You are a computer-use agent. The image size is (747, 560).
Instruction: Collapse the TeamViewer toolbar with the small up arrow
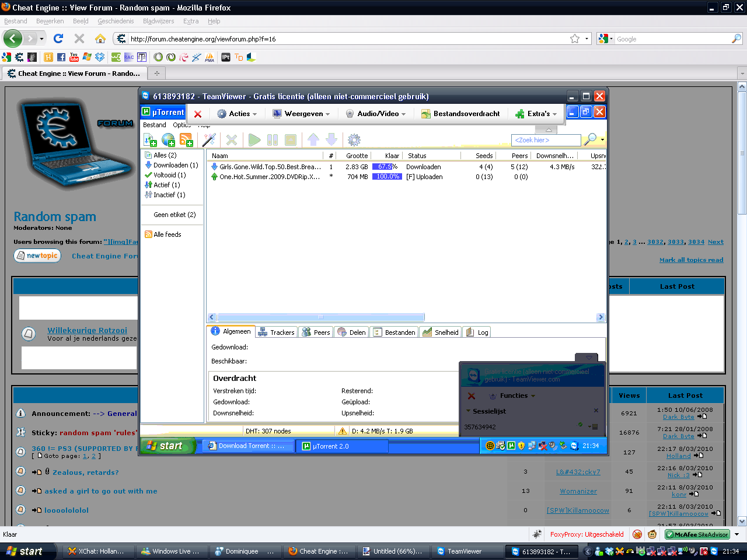pos(549,129)
